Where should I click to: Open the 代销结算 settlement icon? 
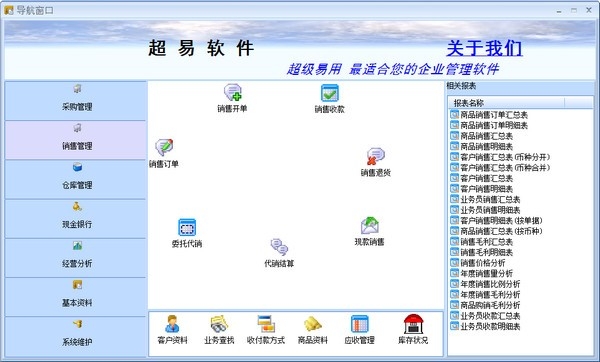279,247
